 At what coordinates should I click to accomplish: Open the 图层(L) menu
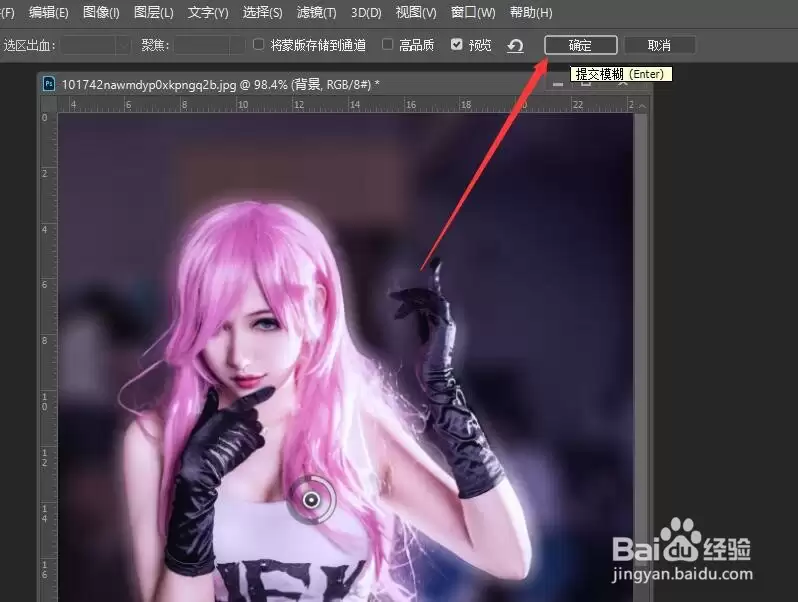click(154, 12)
